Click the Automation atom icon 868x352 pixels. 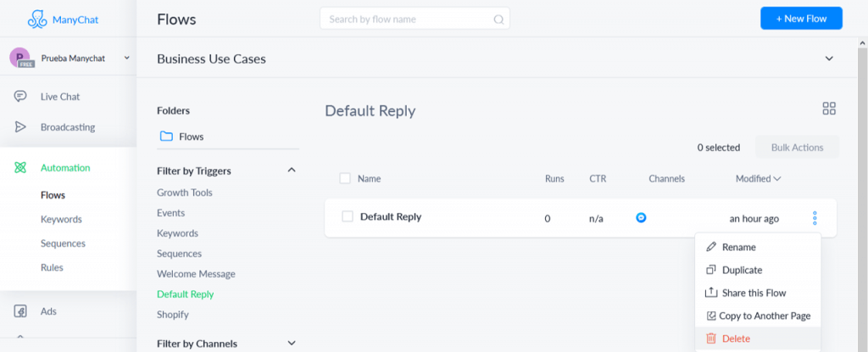(20, 167)
